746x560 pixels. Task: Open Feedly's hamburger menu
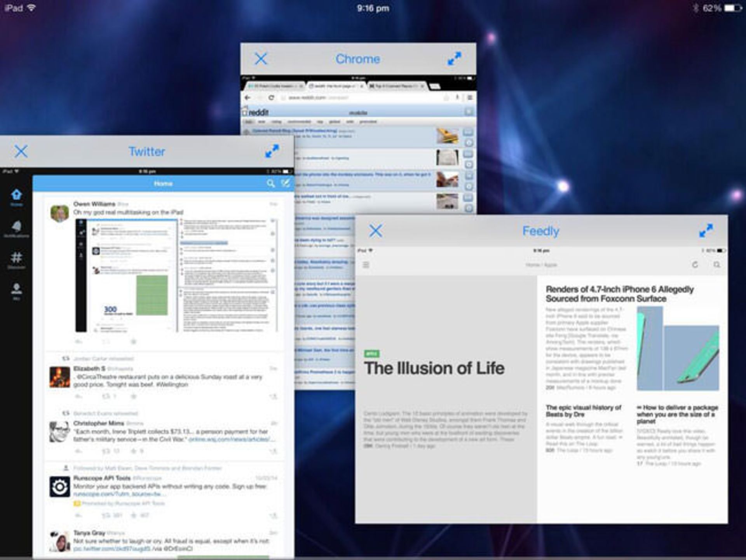click(x=366, y=265)
